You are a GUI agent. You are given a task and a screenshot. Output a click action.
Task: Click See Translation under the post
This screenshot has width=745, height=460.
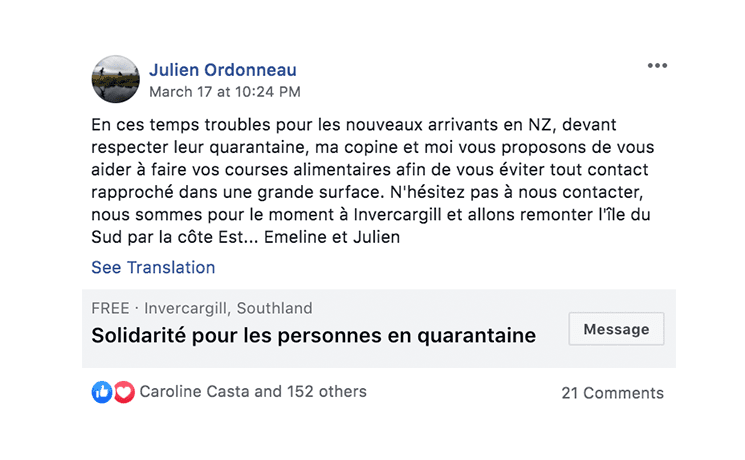pos(153,267)
